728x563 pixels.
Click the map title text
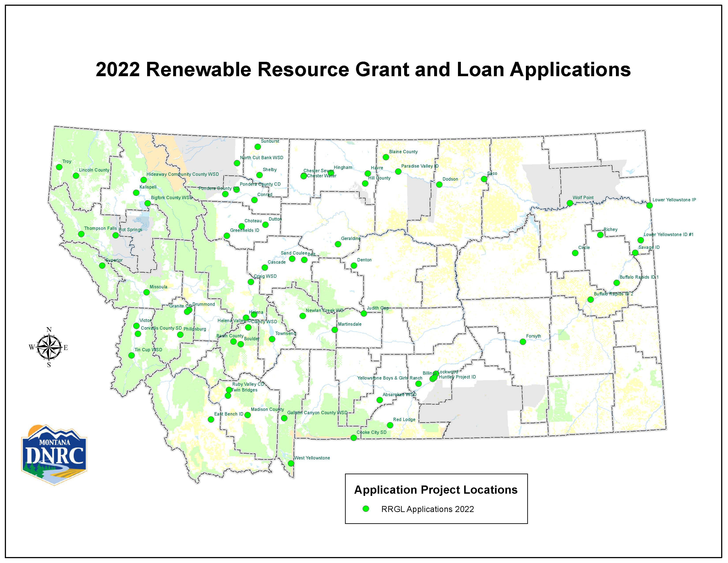click(x=363, y=69)
